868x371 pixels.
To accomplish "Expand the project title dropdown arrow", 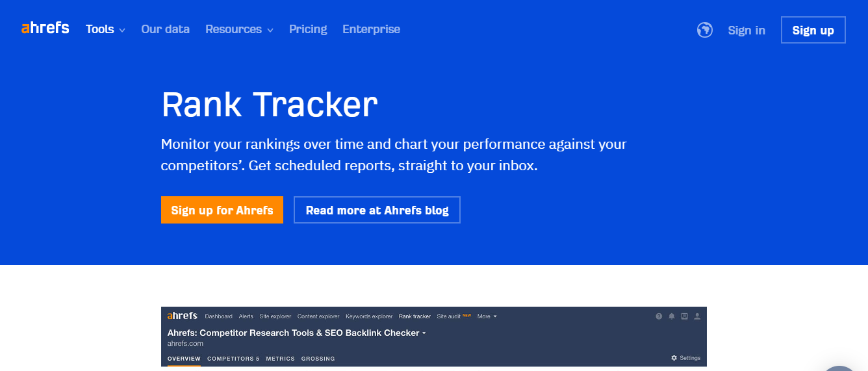I will pos(424,333).
